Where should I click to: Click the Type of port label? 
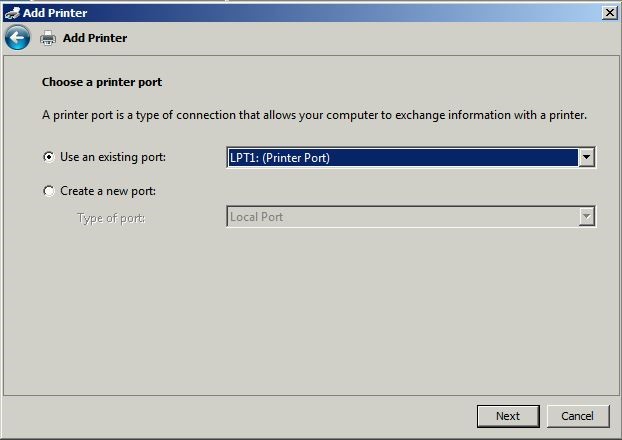[111, 218]
